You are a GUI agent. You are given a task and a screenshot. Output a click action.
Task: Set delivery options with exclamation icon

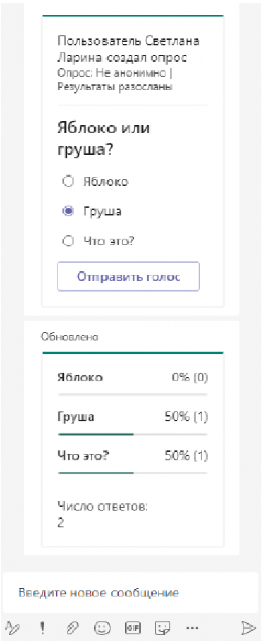coord(42,627)
